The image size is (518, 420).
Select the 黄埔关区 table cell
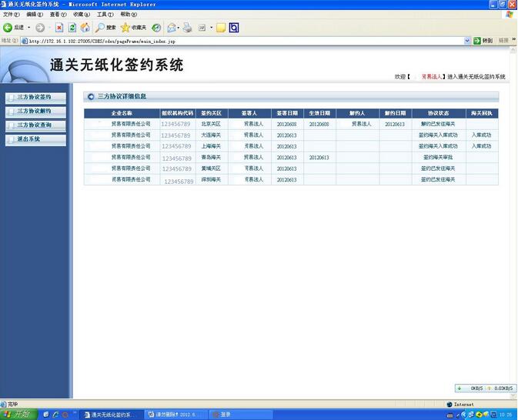212,168
